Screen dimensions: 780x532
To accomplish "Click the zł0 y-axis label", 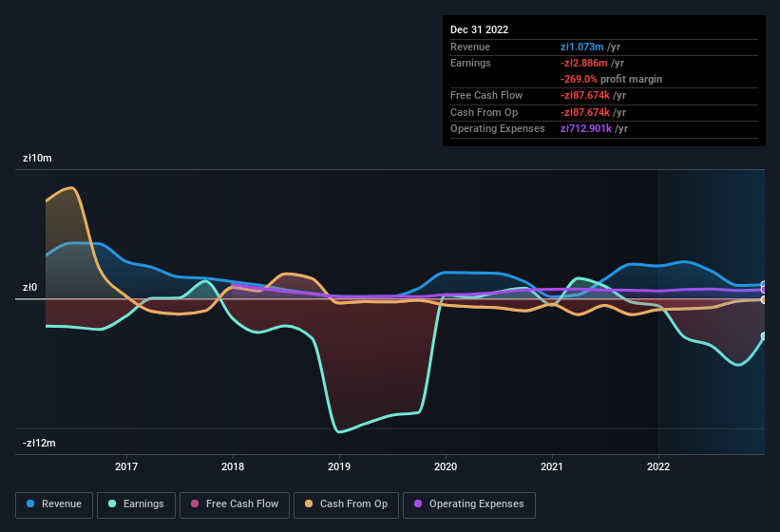I will coord(29,288).
